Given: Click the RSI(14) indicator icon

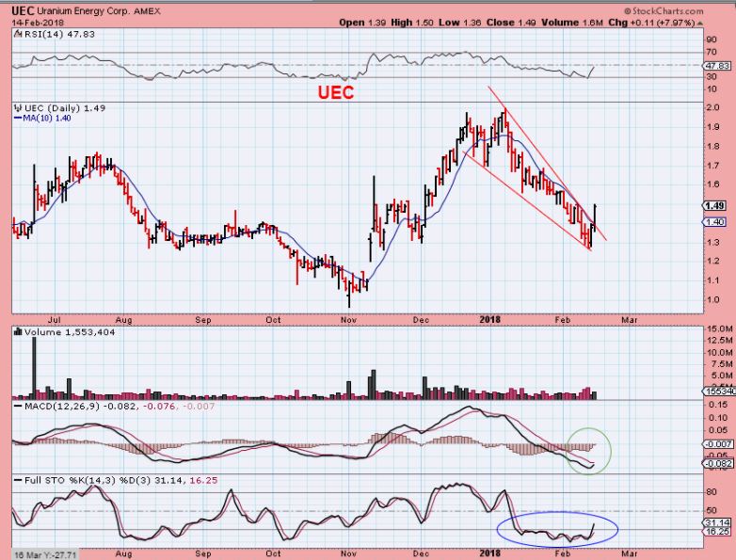Looking at the screenshot, I should (x=18, y=34).
